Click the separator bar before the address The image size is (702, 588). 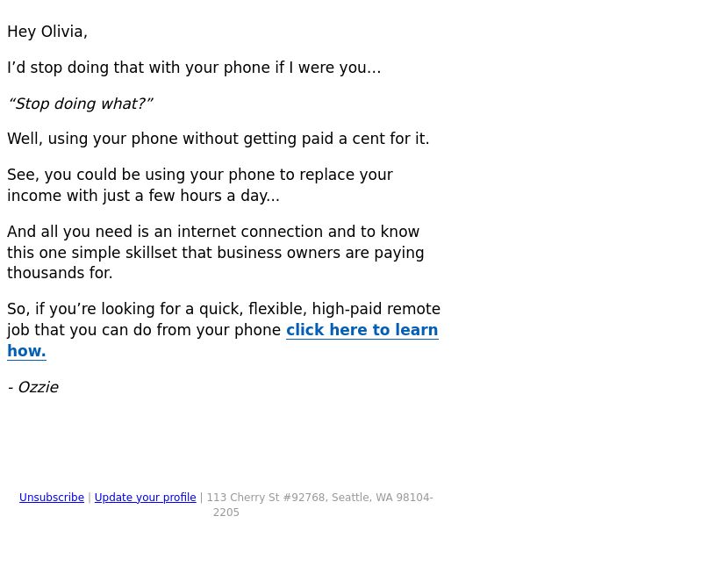(202, 498)
